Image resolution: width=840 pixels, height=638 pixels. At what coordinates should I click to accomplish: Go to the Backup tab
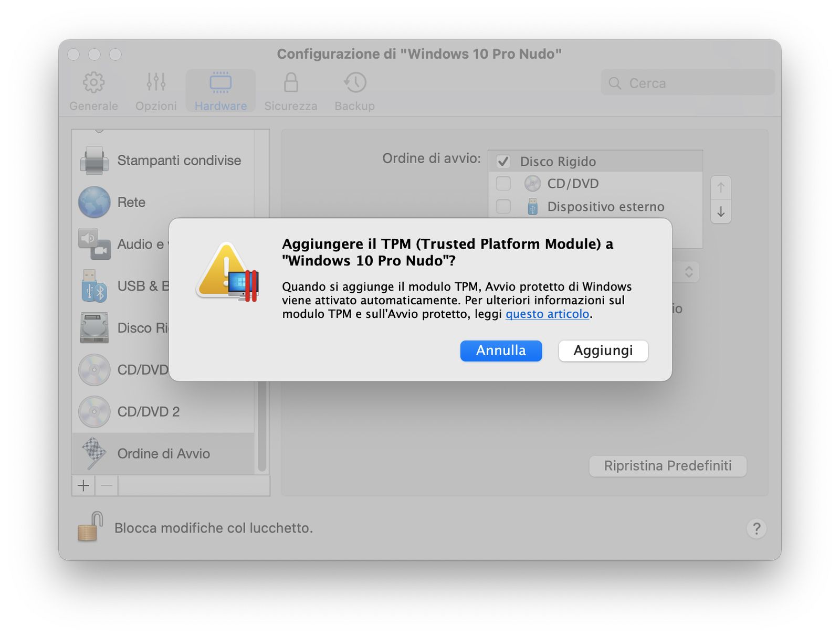(355, 91)
